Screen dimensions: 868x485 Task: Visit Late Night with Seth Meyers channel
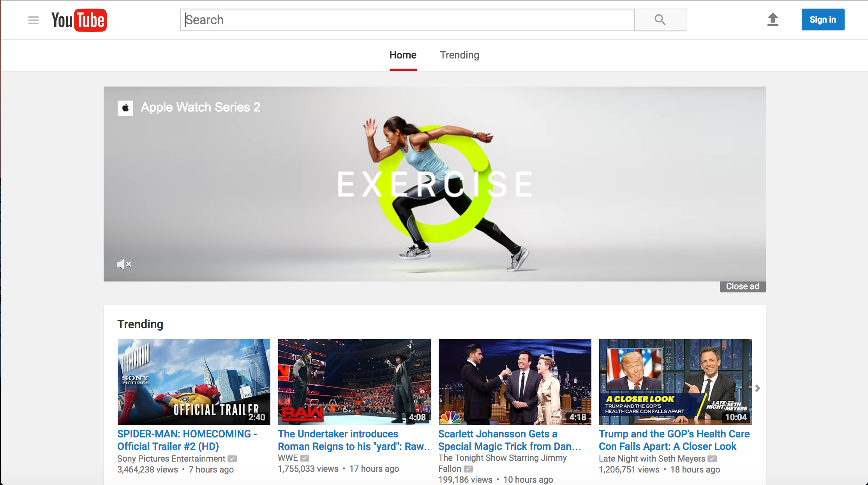652,459
